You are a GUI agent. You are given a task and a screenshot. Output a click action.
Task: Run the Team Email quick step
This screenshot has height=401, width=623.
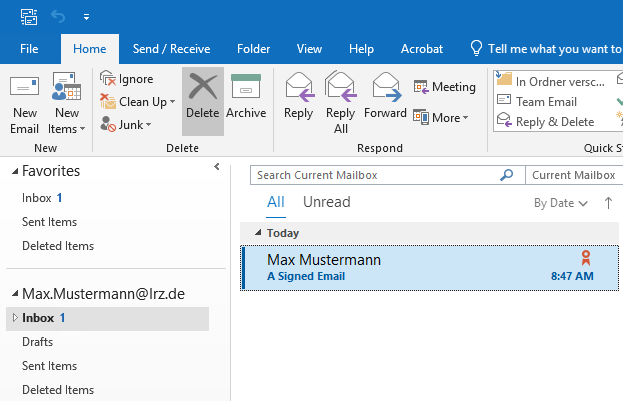537,102
